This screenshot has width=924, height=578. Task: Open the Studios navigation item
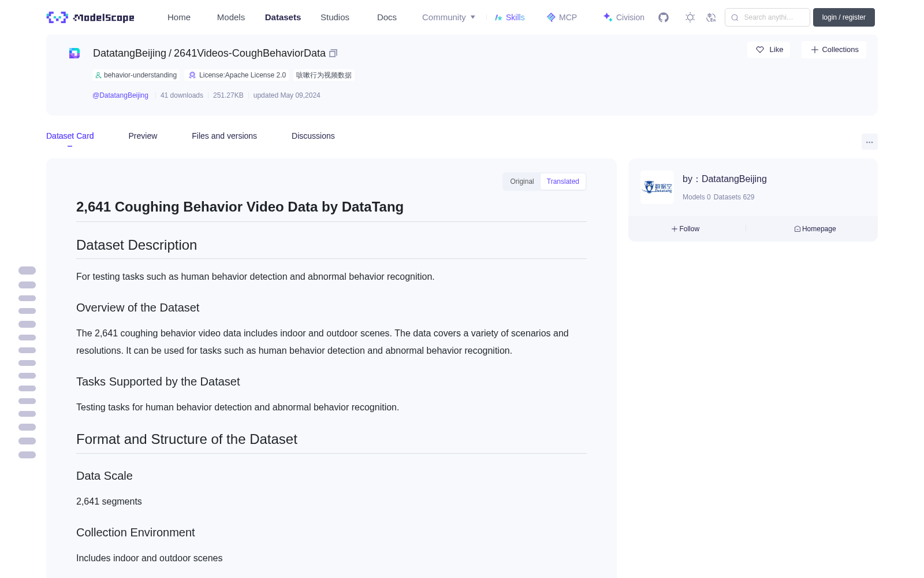click(x=335, y=17)
